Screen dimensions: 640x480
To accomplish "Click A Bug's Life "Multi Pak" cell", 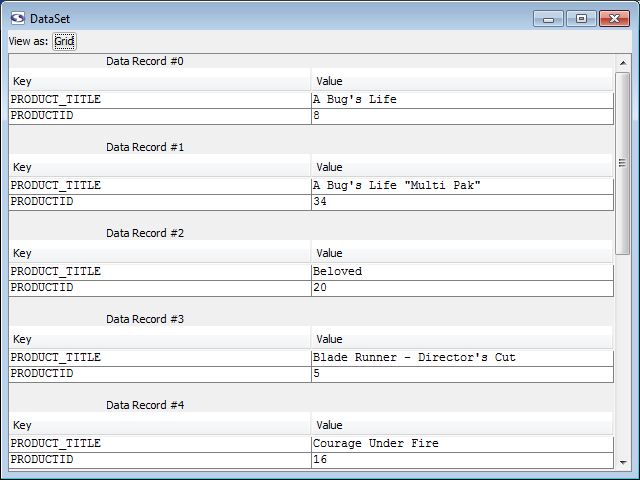I will tap(462, 186).
